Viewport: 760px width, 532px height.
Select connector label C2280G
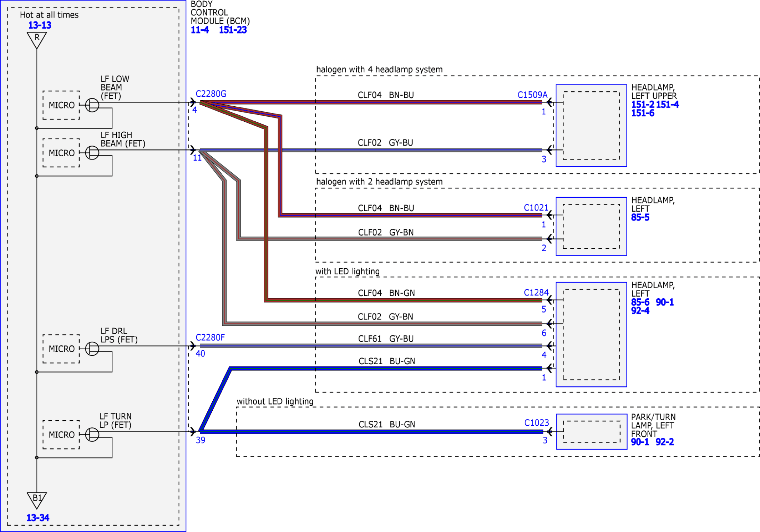click(211, 94)
